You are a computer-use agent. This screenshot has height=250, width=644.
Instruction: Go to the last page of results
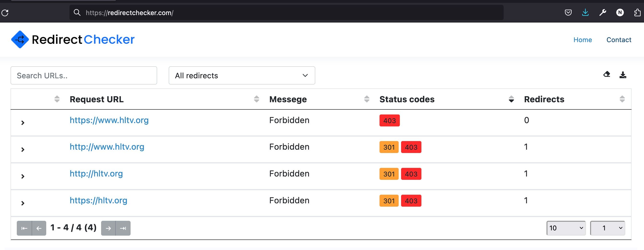[123, 228]
